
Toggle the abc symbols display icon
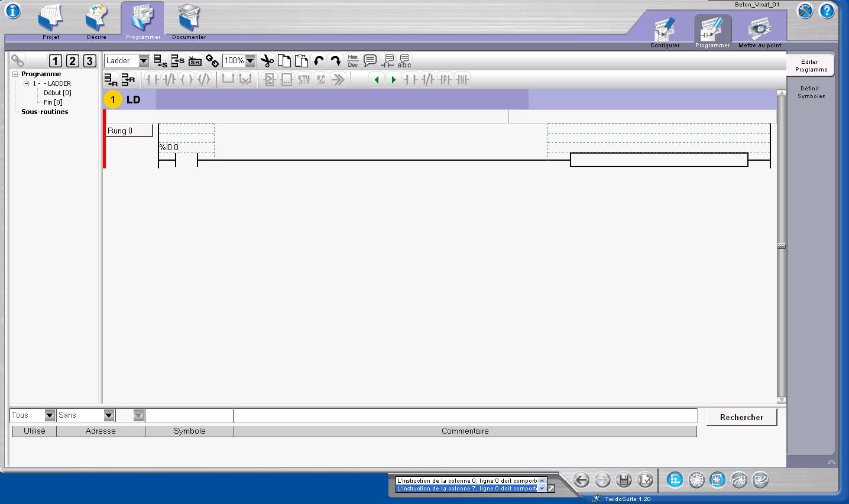tap(404, 61)
